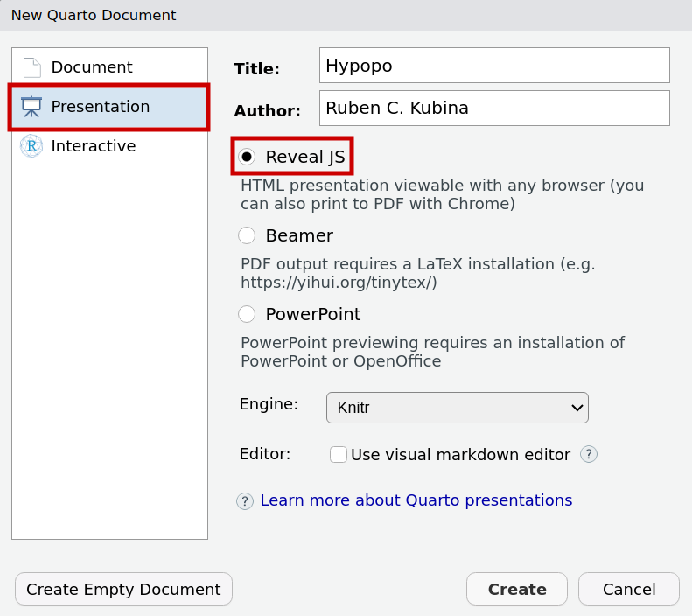Click the blank Document page icon

pos(31,67)
